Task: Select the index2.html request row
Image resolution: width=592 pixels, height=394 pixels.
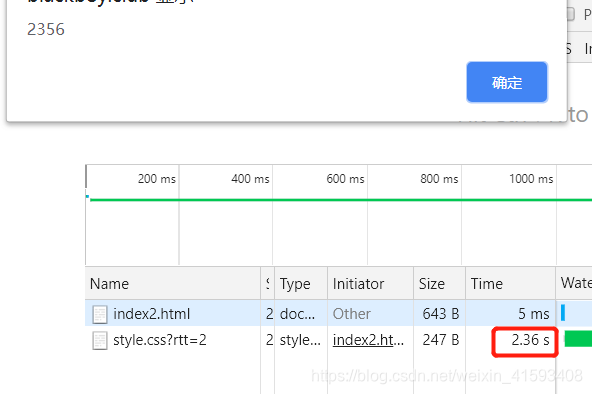Action: (338, 313)
